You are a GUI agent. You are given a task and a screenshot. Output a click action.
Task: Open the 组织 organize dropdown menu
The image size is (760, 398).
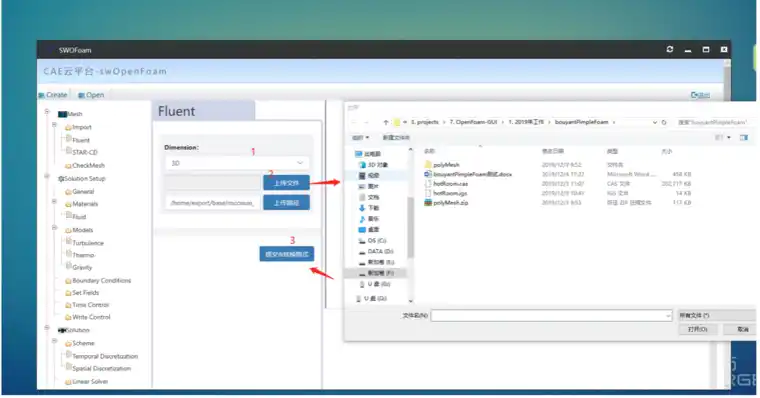(x=360, y=138)
